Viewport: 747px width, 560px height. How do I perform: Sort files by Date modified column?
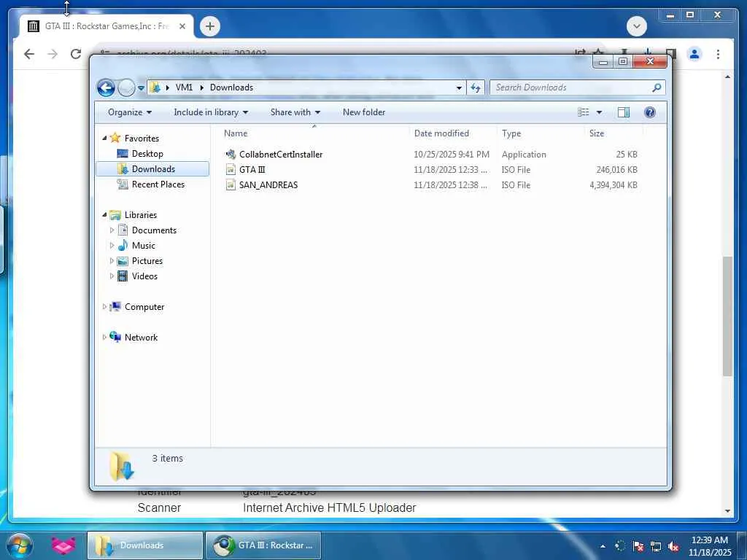452,133
